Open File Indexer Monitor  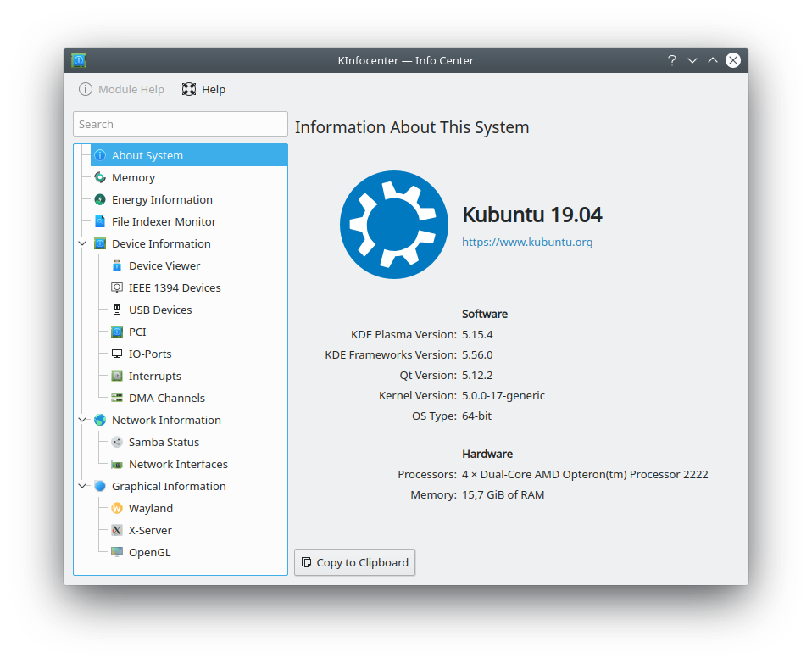tap(189, 221)
